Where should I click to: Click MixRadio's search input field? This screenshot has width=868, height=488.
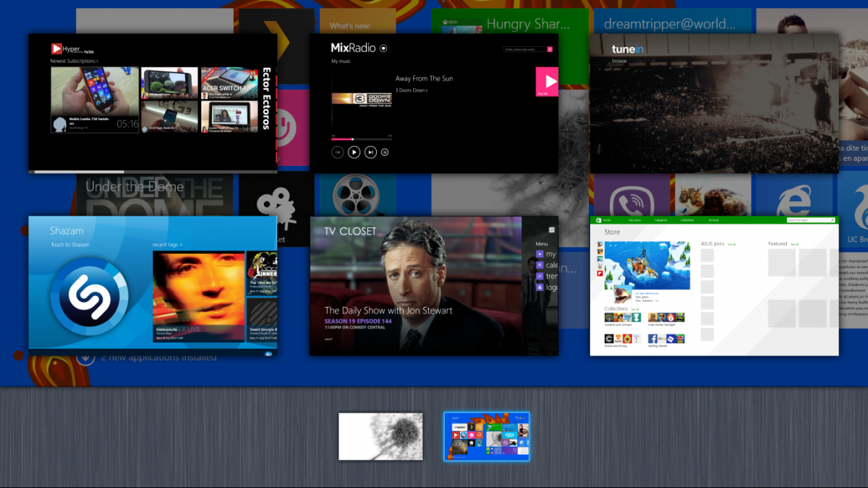point(525,49)
